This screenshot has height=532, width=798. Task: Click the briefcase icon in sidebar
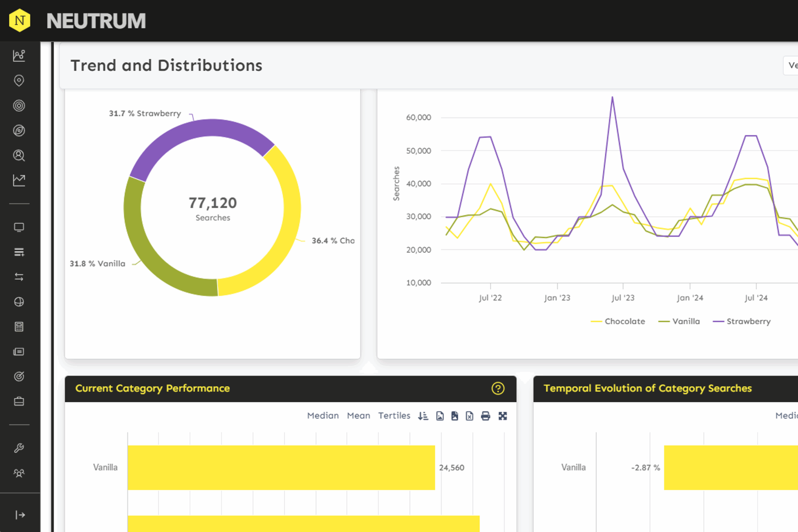pyautogui.click(x=19, y=401)
